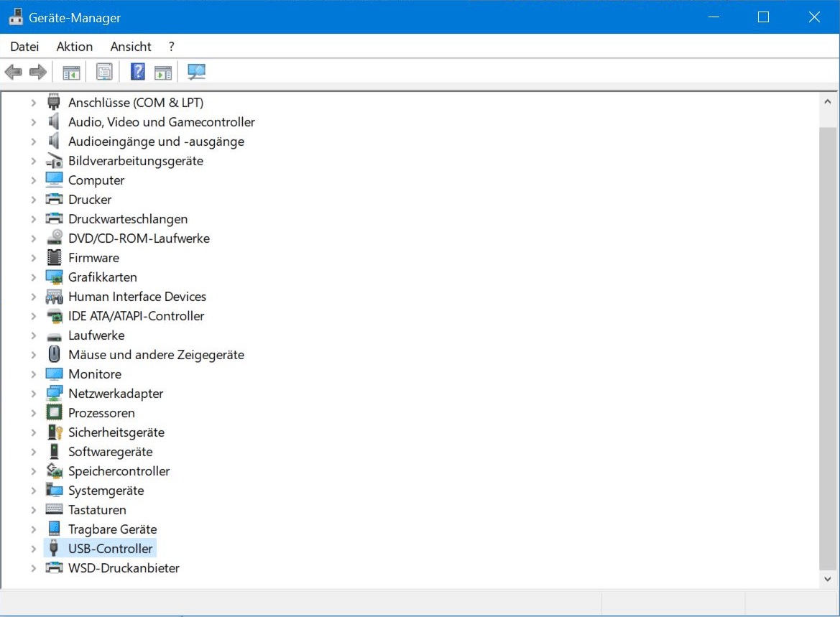840x617 pixels.
Task: Click the IDE ATA/ATAPI-Controller icon
Action: 54,316
